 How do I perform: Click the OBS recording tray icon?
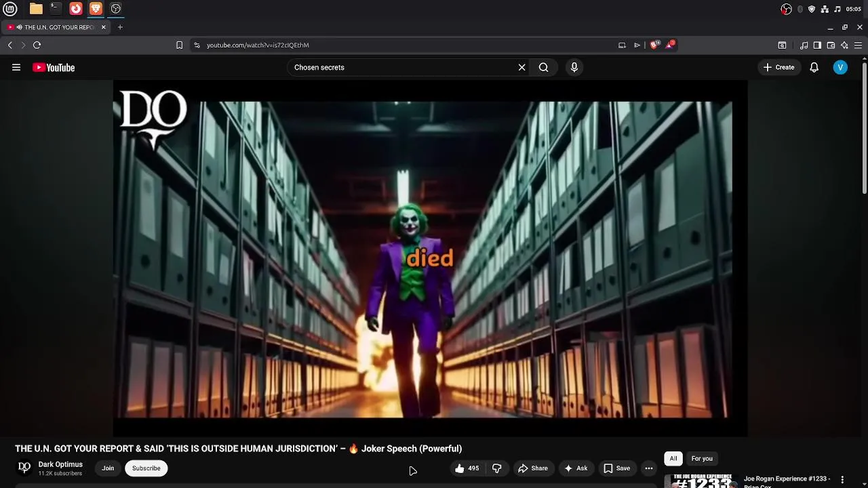(x=786, y=9)
